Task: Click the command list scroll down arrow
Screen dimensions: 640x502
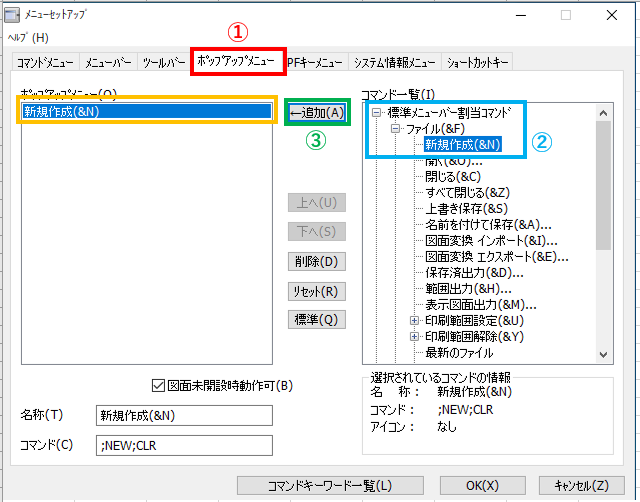Action: pos(604,355)
